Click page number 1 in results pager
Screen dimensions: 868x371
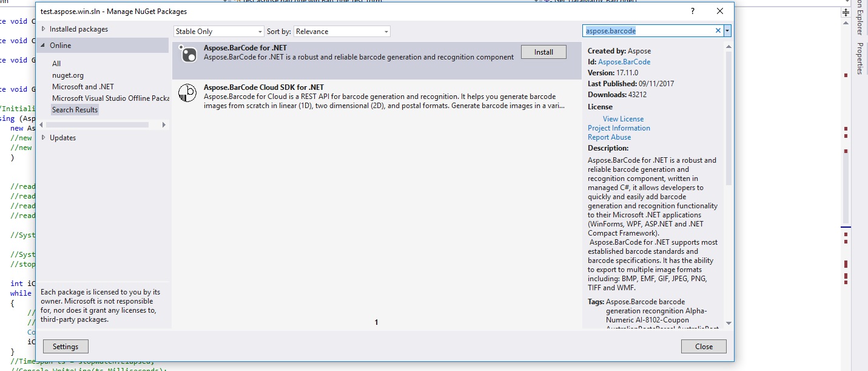pos(376,322)
